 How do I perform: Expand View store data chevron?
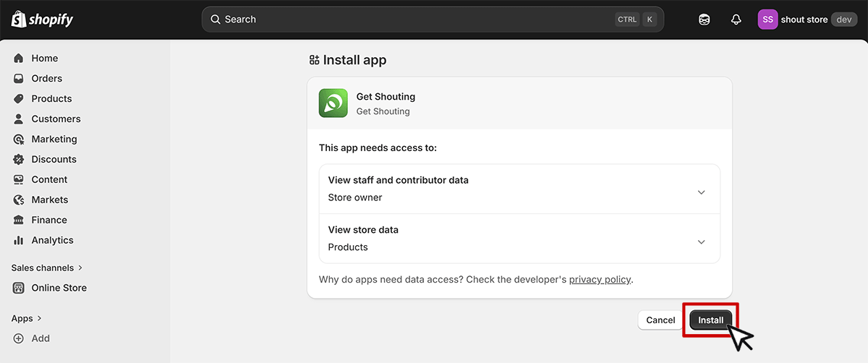pyautogui.click(x=701, y=242)
